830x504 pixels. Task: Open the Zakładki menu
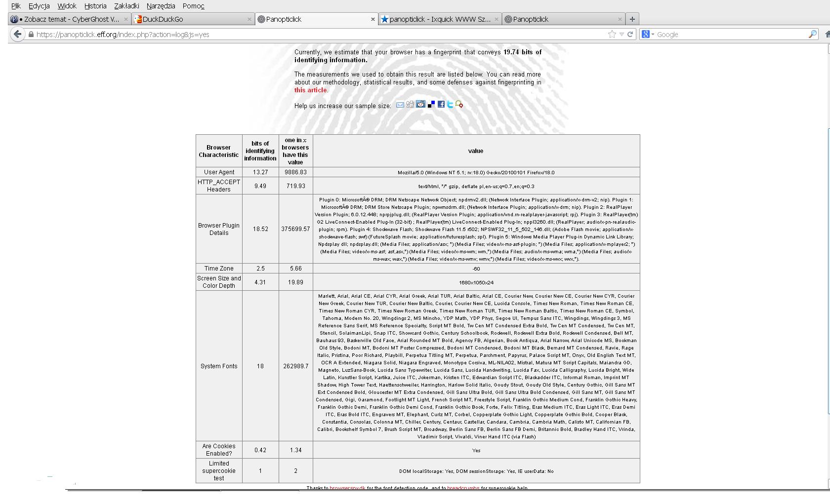point(126,6)
